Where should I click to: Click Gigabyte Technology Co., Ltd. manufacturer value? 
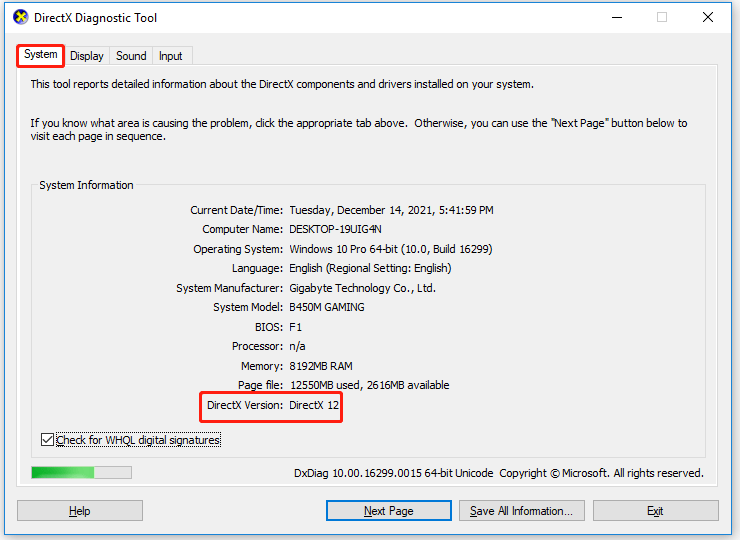pos(362,288)
